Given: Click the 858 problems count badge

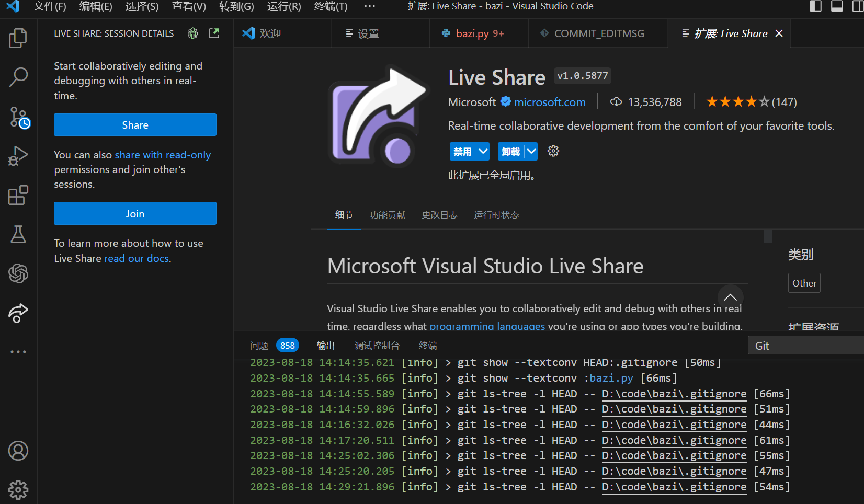Looking at the screenshot, I should tap(288, 346).
